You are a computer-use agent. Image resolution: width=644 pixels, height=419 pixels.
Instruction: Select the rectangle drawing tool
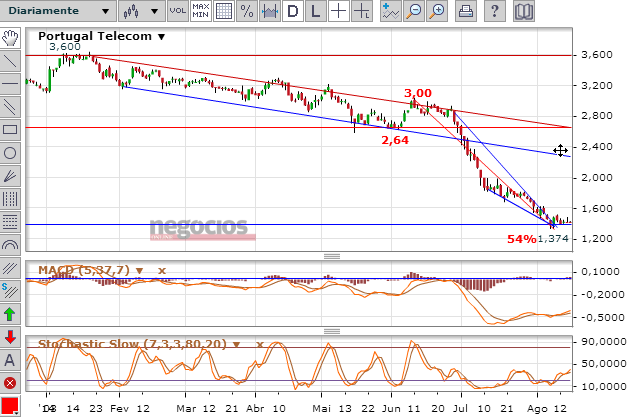pos(10,130)
